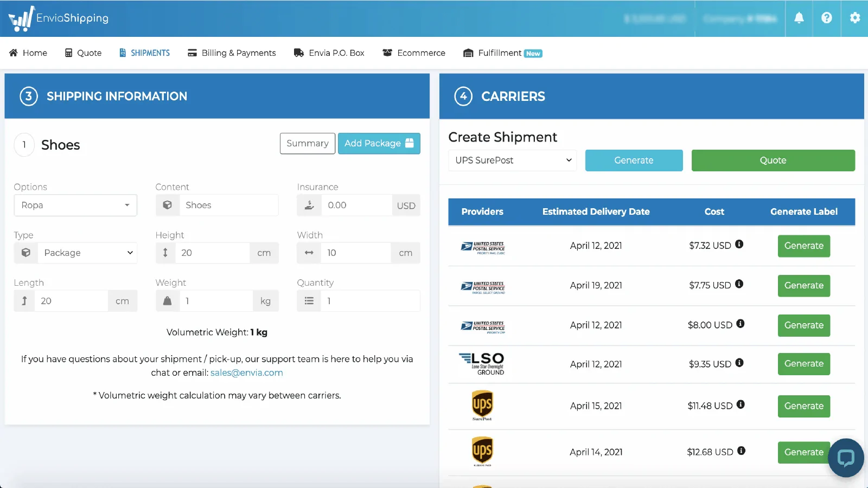Viewport: 868px width, 488px height.
Task: Click the EnviaShipping logo
Action: click(59, 18)
